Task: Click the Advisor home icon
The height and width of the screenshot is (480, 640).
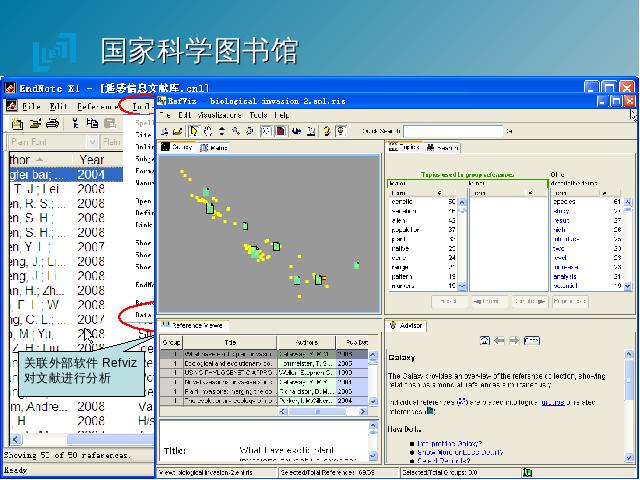Action: pos(485,340)
